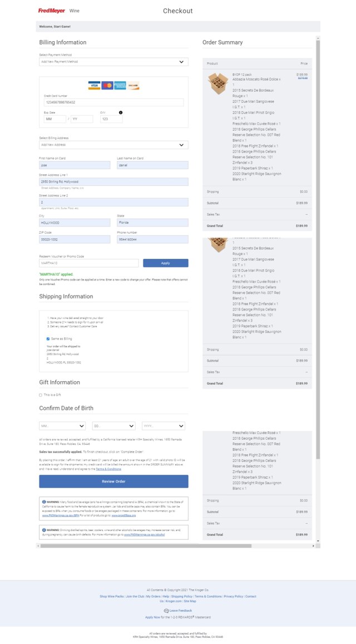
Task: Click the ZIP Code field
Action: pos(75,239)
